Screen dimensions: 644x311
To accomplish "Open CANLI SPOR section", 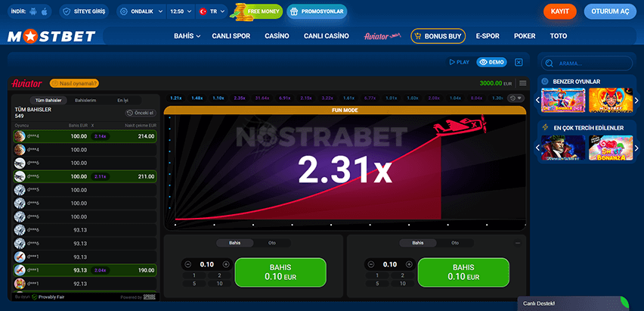I will pos(231,36).
